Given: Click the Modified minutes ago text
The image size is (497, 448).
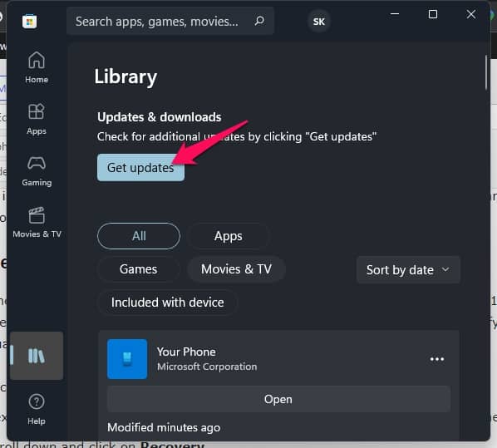Looking at the screenshot, I should coord(164,428).
